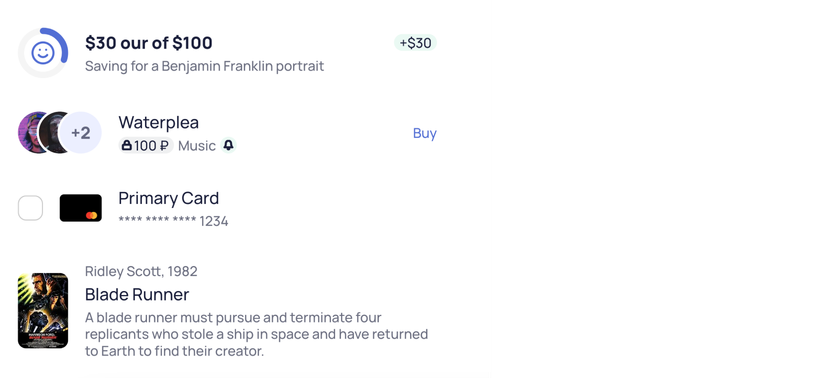Click the smiley face progress icon
The width and height of the screenshot is (816, 378).
(x=43, y=53)
